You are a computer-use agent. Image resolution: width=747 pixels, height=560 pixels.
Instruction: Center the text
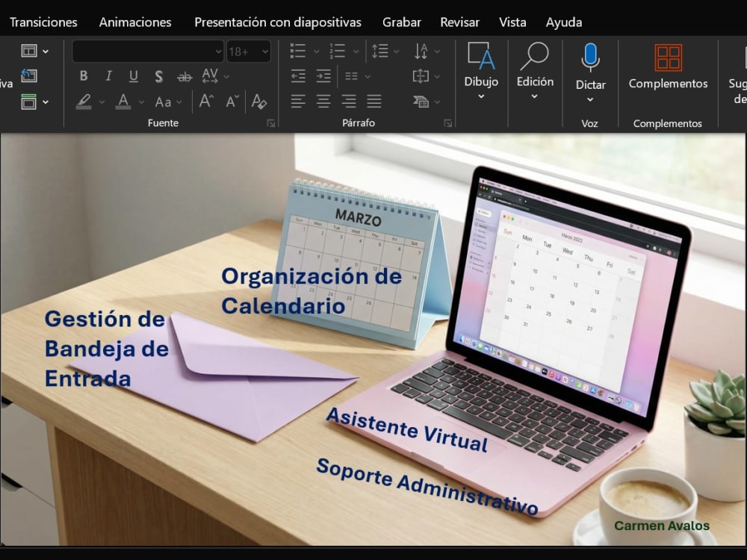pyautogui.click(x=323, y=101)
